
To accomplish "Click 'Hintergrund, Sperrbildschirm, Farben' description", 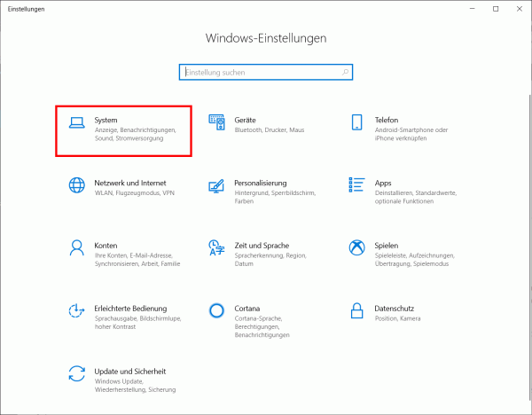I will click(x=275, y=197).
